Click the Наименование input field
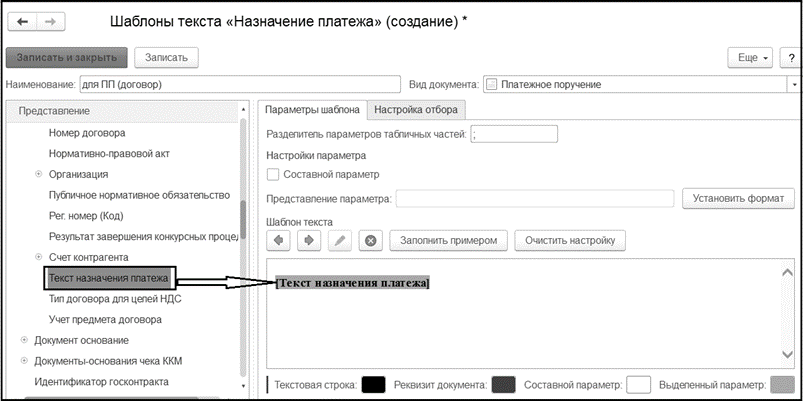This screenshot has height=401, width=803. (240, 85)
